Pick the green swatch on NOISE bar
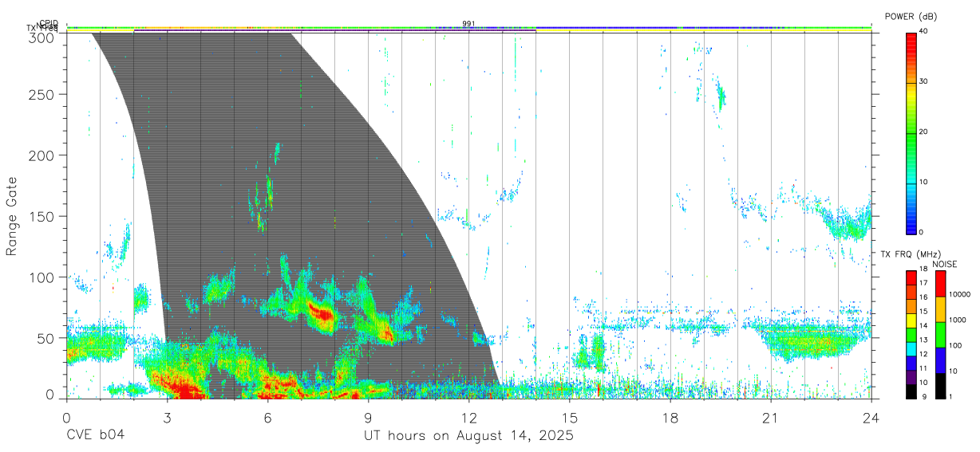Image resolution: width=980 pixels, height=452 pixels. click(x=940, y=335)
